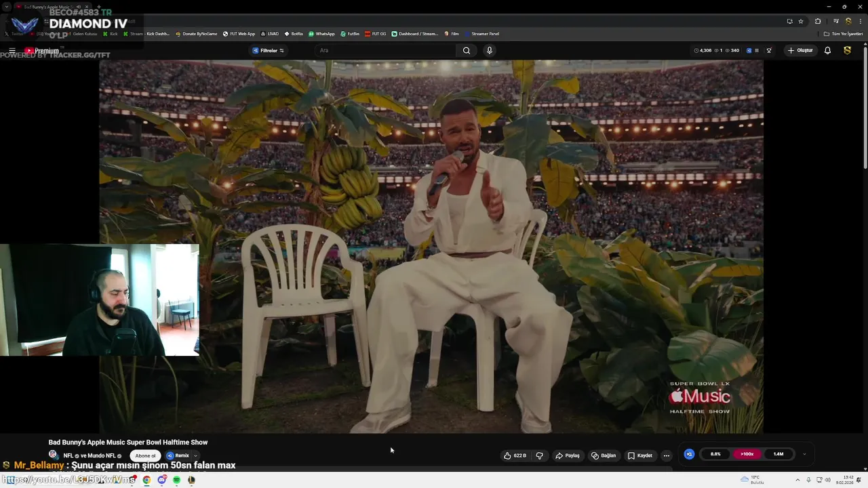Screen dimensions: 868x488
Task: Open the FUT GG bookmark
Action: (x=376, y=33)
